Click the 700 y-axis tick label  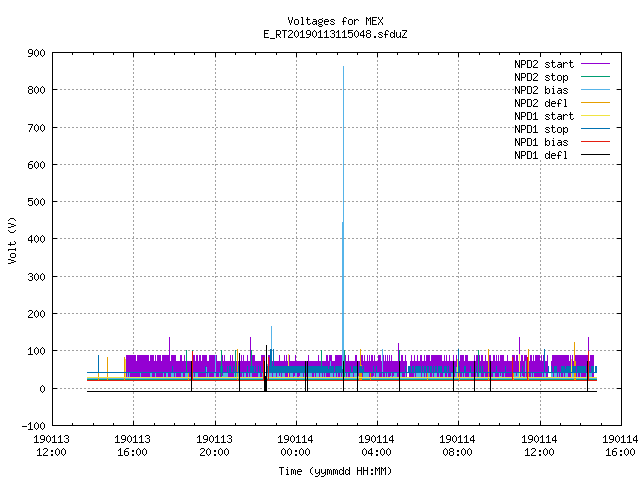coord(36,128)
